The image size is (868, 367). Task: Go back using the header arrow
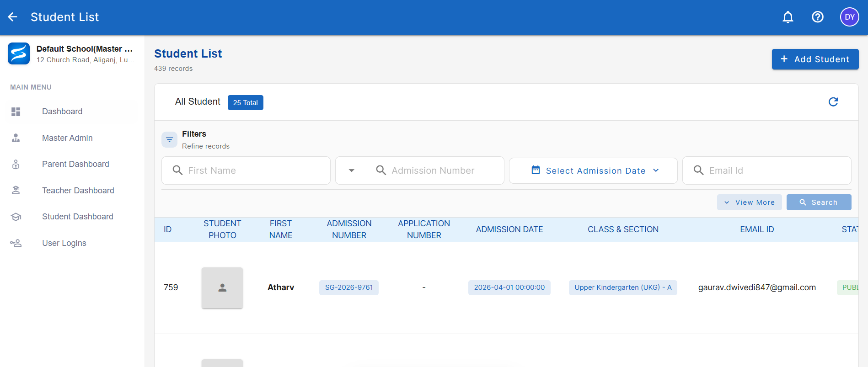13,17
